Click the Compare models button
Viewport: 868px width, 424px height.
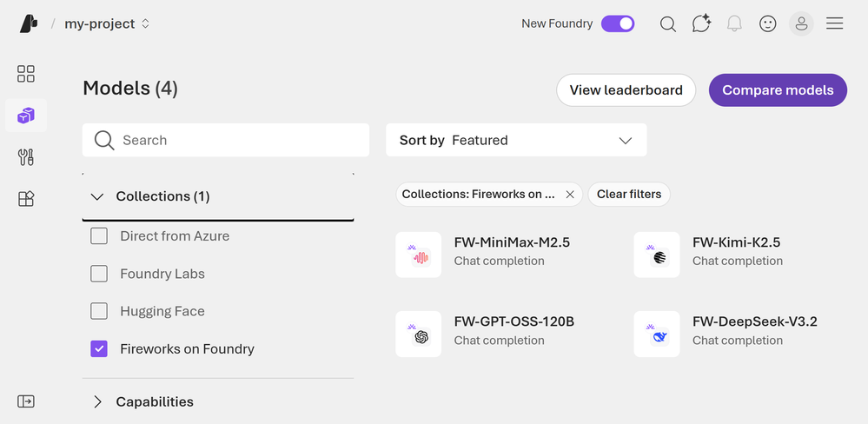point(778,90)
